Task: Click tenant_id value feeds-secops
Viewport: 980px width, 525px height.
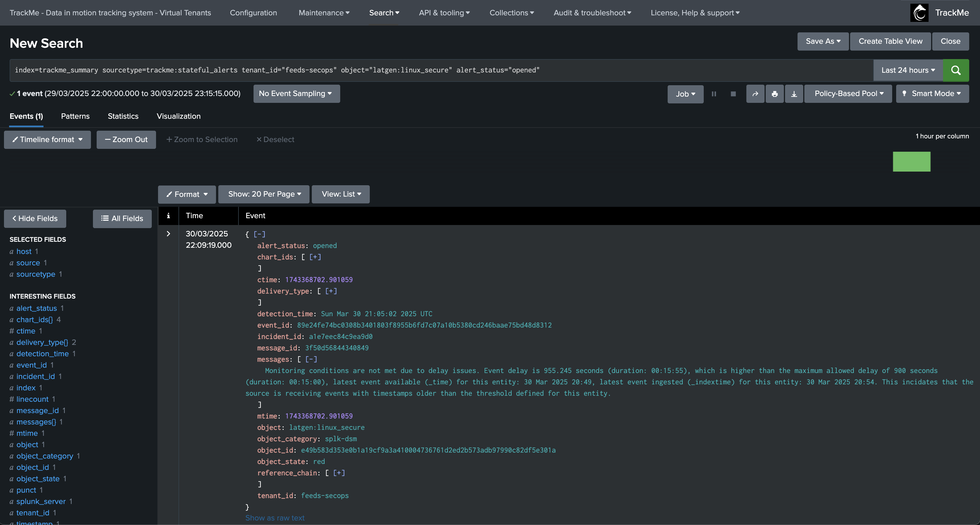Action: (x=325, y=496)
